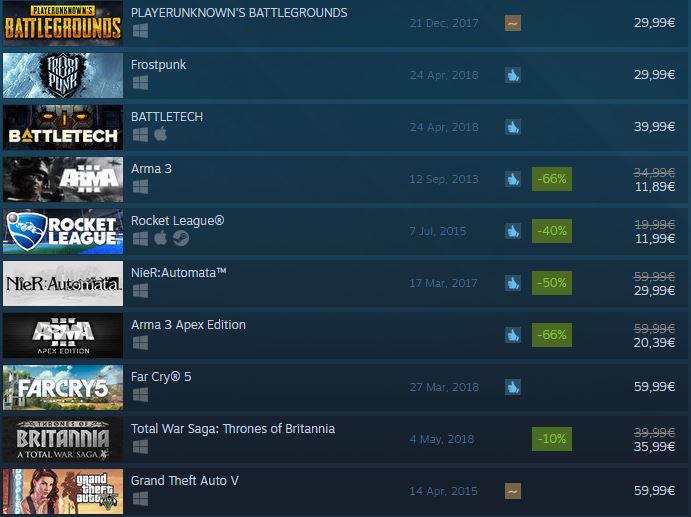The width and height of the screenshot is (691, 517).
Task: Click the BATTLETECH 39,99€ price
Action: 654,127
